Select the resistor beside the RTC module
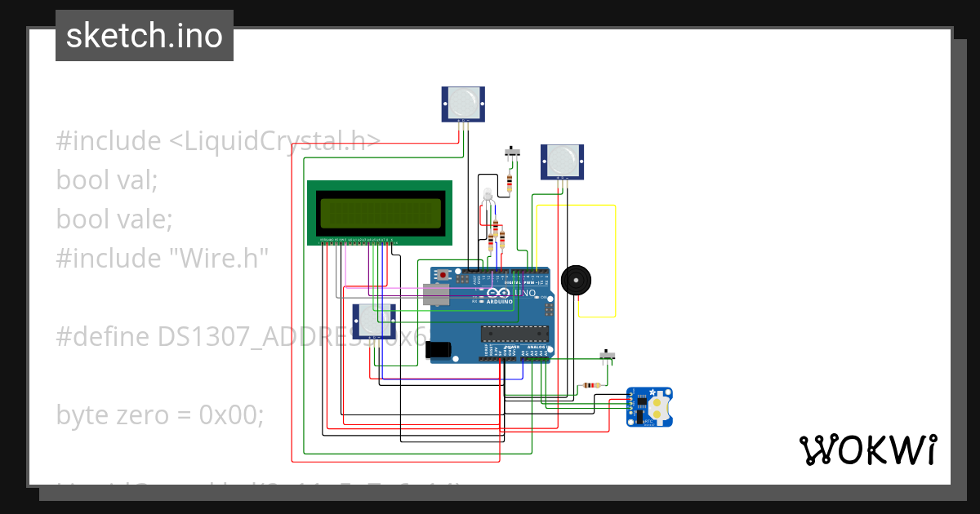This screenshot has width=980, height=514. (594, 383)
